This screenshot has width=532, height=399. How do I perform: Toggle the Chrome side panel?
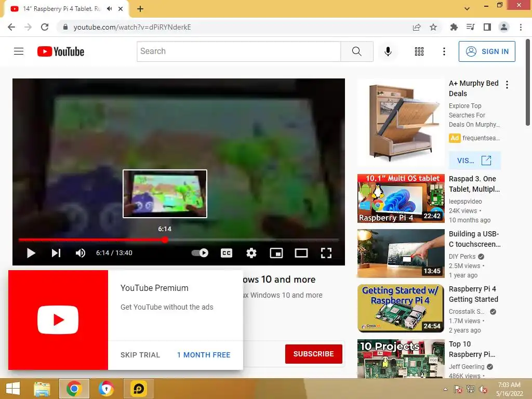tap(487, 27)
